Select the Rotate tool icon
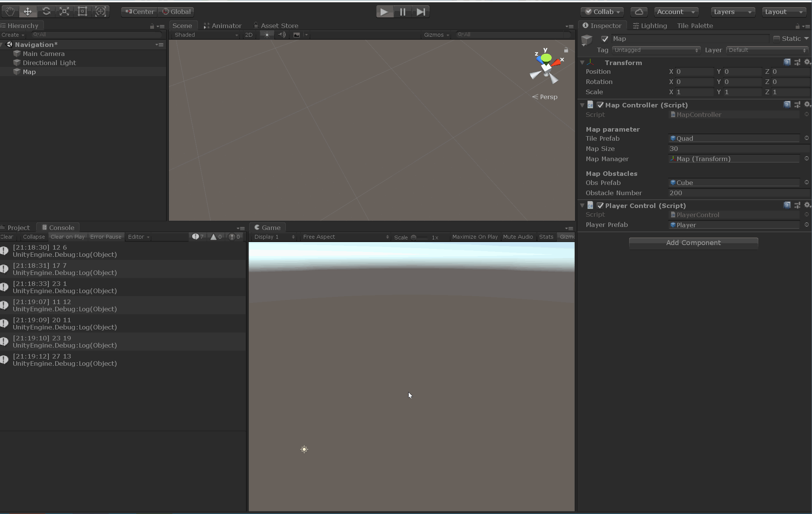The width and height of the screenshot is (812, 514). [46, 11]
